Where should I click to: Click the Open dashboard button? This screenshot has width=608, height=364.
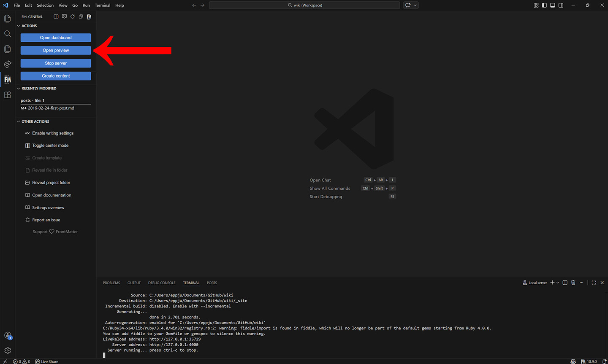[x=56, y=38]
